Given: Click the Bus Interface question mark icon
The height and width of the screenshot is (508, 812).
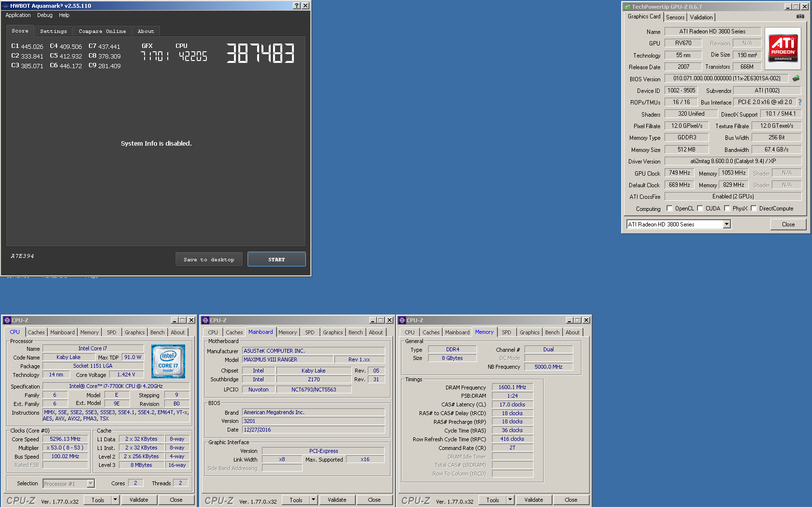Looking at the screenshot, I should pyautogui.click(x=800, y=102).
